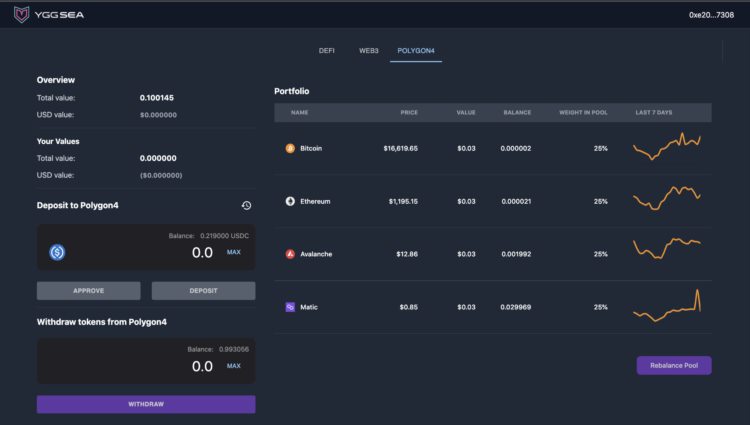
Task: Open deposit history clock icon
Action: click(x=246, y=205)
